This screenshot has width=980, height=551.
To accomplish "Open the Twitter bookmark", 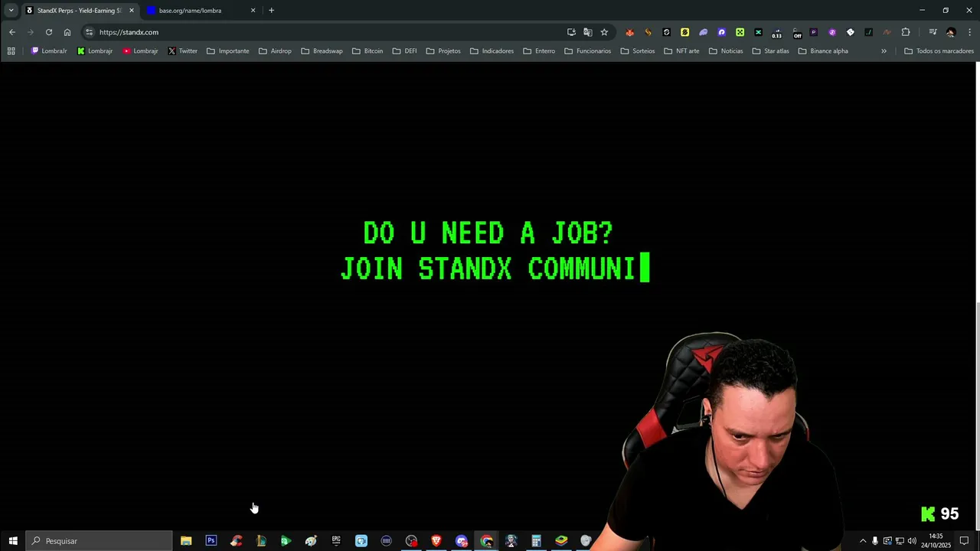I will click(182, 51).
